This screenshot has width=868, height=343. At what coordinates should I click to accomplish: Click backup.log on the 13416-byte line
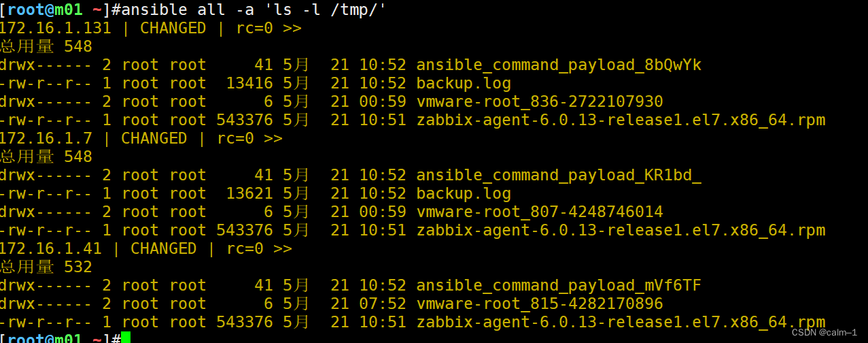tap(464, 83)
